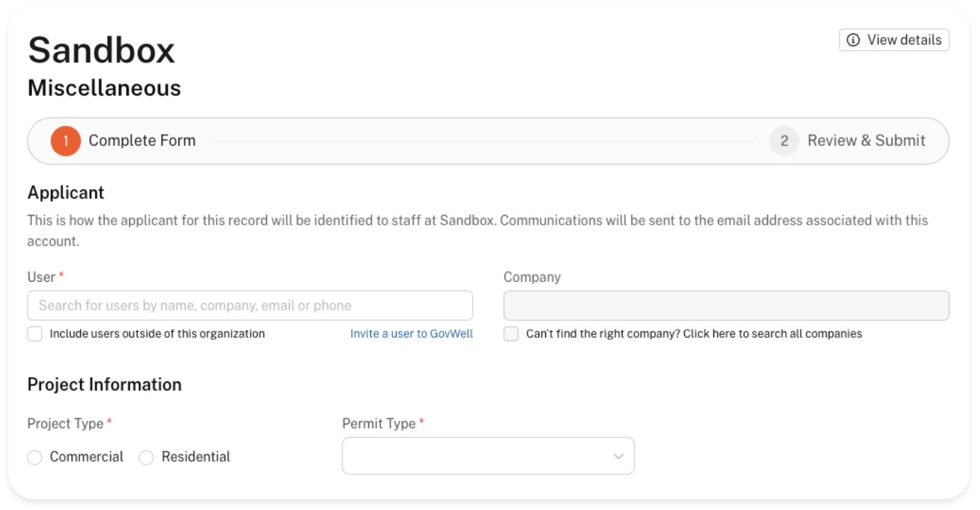Image resolution: width=980 pixels, height=510 pixels.
Task: Go to the Complete Form step
Action: (x=142, y=141)
